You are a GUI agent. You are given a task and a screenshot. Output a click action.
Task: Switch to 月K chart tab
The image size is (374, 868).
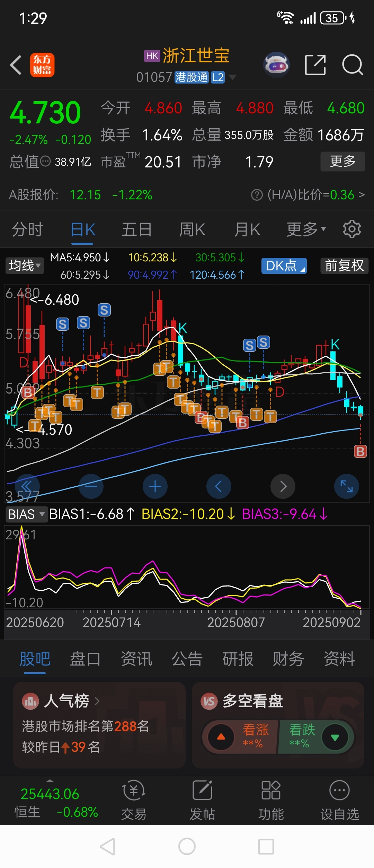coord(247,229)
